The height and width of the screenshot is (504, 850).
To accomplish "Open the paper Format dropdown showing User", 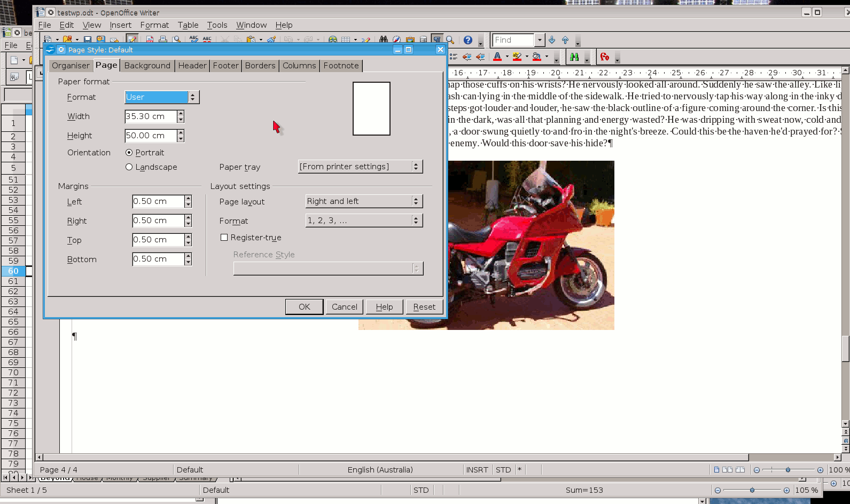I will (x=161, y=97).
